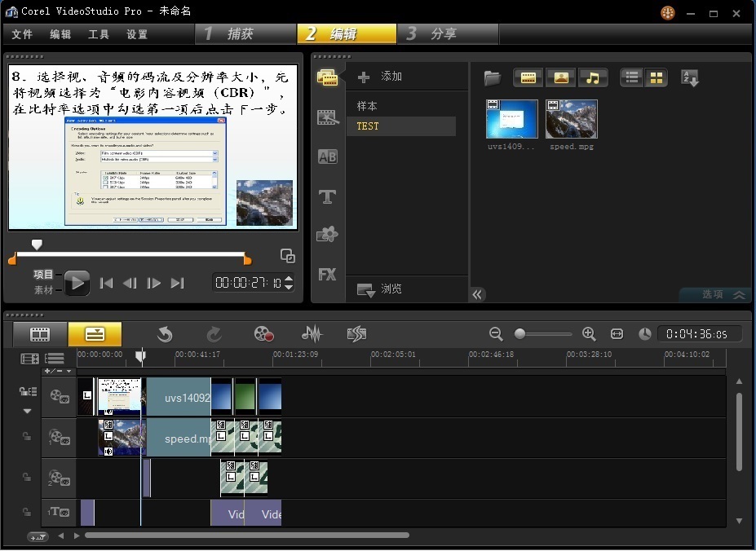The width and height of the screenshot is (756, 551).
Task: Click the Undo arrow in timeline toolbar
Action: click(x=165, y=333)
